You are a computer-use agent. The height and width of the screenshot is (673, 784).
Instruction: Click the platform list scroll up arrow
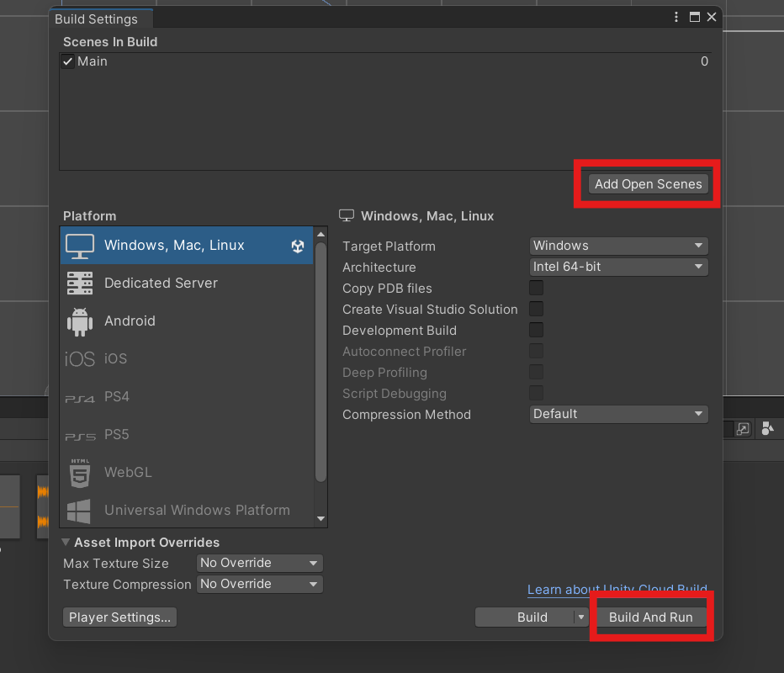coord(321,234)
